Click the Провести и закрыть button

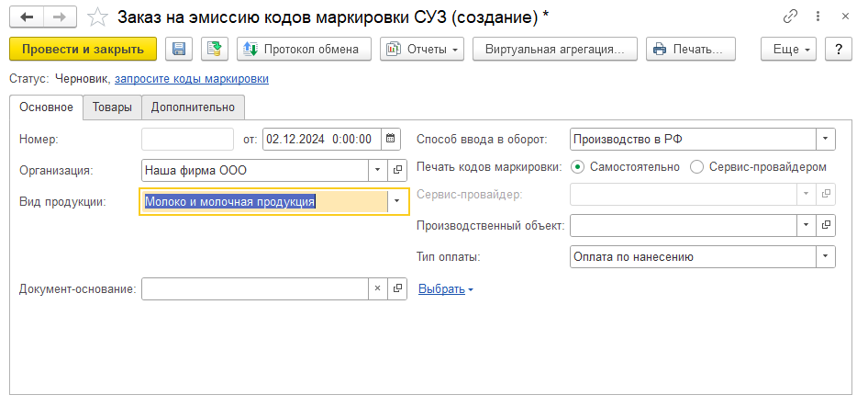pos(83,50)
